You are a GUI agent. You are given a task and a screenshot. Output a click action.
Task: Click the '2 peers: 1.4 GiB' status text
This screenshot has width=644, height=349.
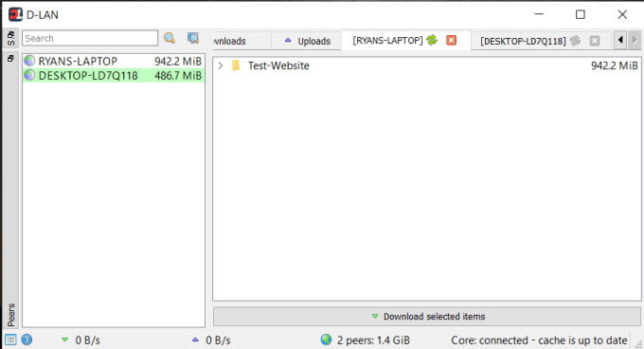coord(373,340)
